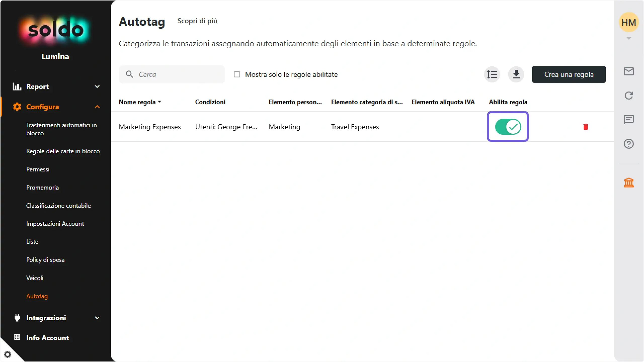Open Trasferimenti automatici in blocco
The width and height of the screenshot is (644, 362).
61,129
